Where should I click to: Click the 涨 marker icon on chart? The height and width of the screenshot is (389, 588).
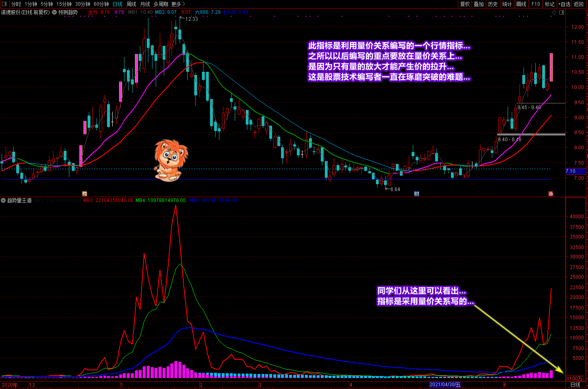tap(551, 193)
